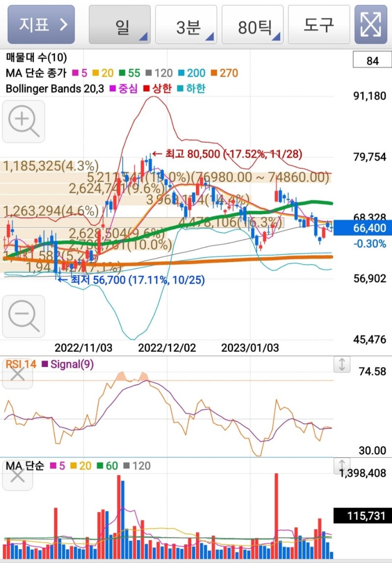Open the 3분 minute interval dropdown

pos(186,24)
